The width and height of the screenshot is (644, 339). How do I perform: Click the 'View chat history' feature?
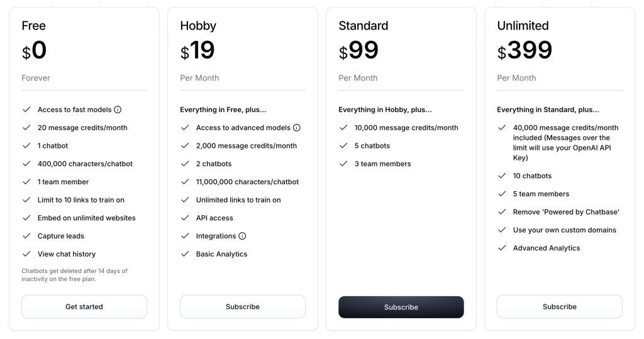point(67,254)
